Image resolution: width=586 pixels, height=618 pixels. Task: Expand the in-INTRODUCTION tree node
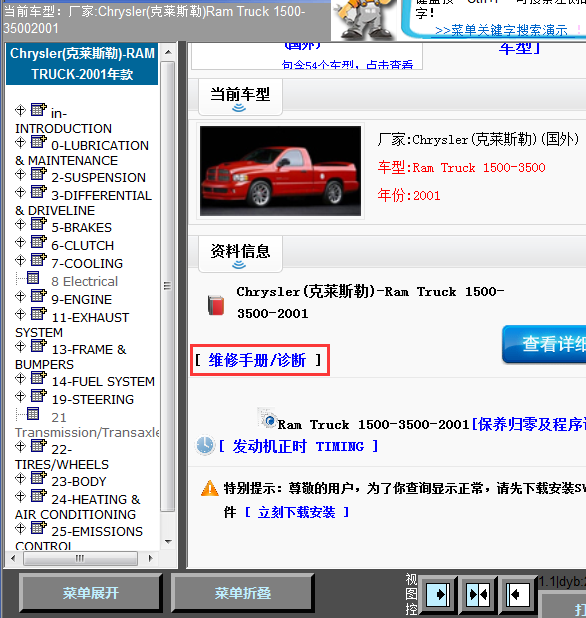(20, 110)
